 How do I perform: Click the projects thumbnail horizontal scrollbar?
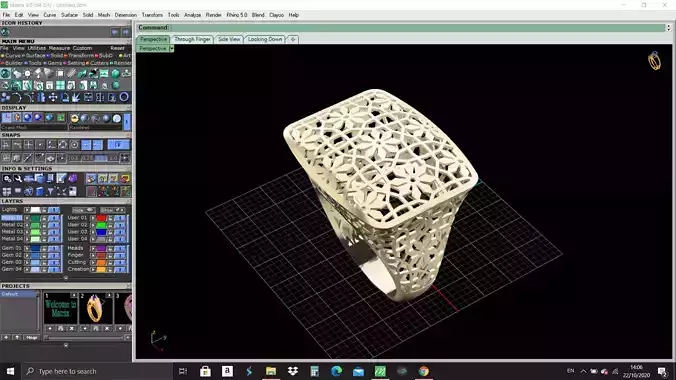84,338
